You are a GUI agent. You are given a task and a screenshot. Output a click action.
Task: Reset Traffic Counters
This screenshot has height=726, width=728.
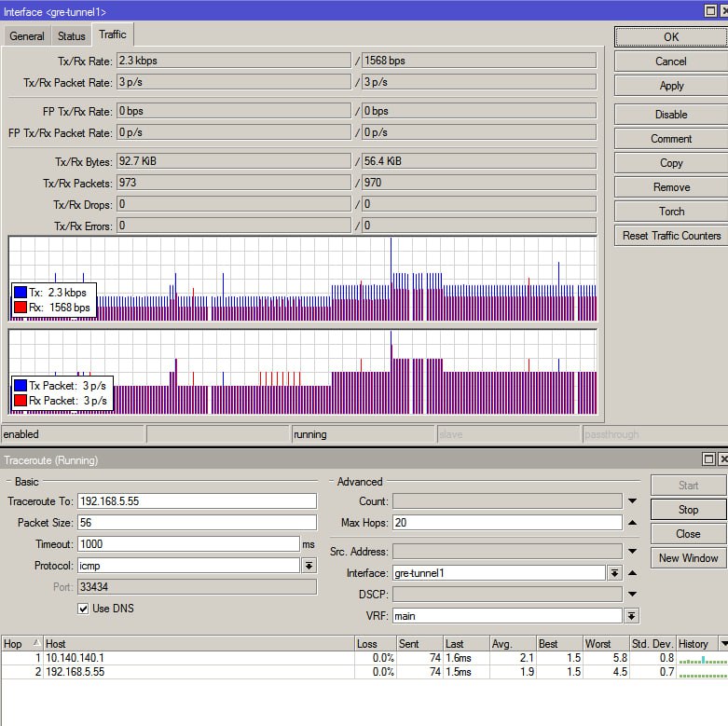point(671,236)
